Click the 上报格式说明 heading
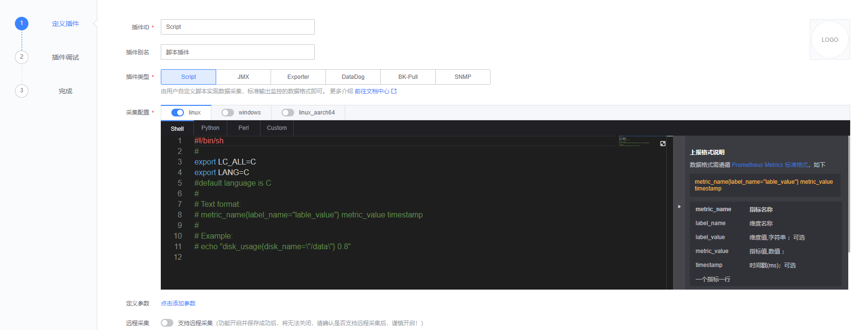 point(707,152)
